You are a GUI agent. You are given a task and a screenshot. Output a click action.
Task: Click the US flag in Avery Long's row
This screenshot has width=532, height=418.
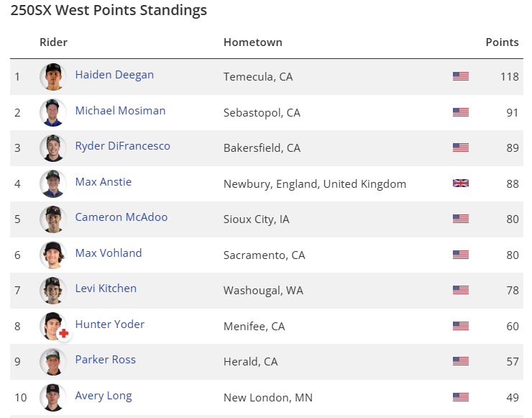pos(461,397)
